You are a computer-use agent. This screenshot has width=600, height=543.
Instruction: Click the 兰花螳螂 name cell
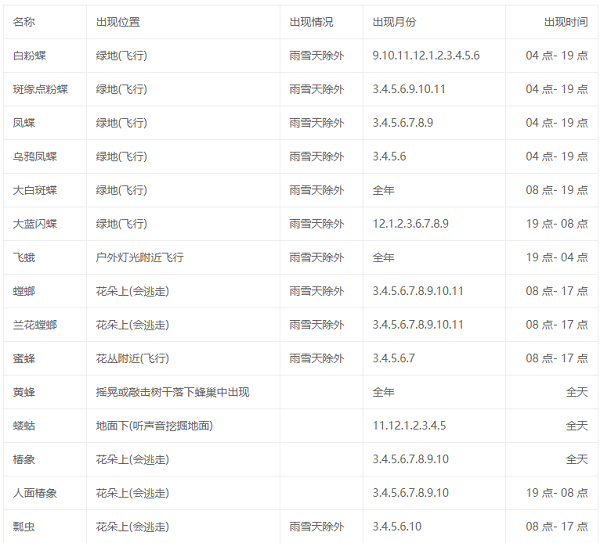(34, 325)
